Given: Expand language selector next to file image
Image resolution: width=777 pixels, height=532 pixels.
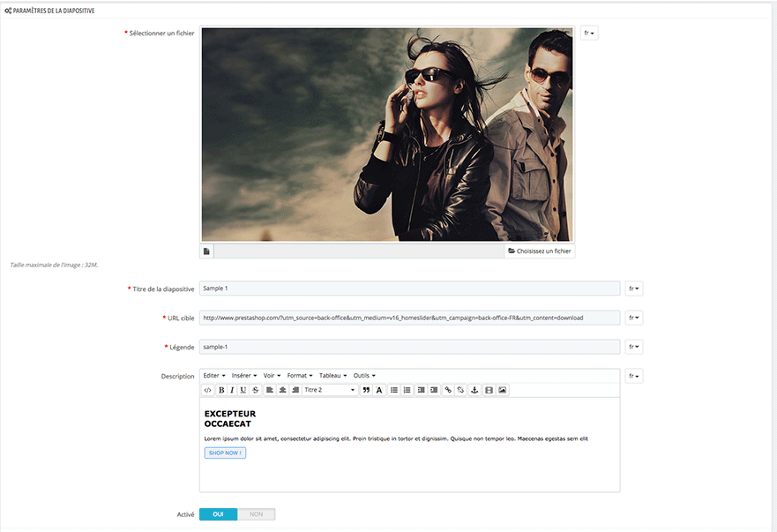Looking at the screenshot, I should pyautogui.click(x=589, y=34).
